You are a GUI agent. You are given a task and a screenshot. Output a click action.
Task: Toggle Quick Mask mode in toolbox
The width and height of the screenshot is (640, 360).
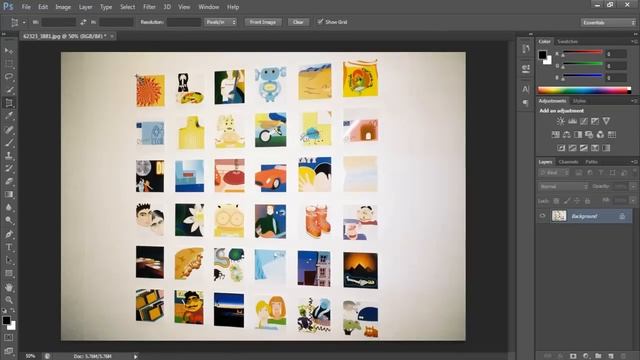pyautogui.click(x=9, y=338)
